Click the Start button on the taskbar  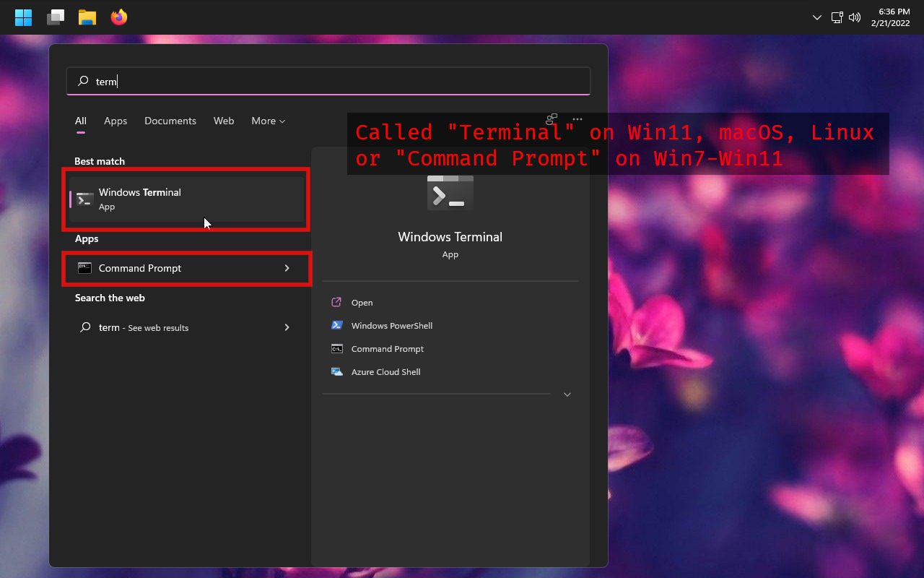[23, 17]
